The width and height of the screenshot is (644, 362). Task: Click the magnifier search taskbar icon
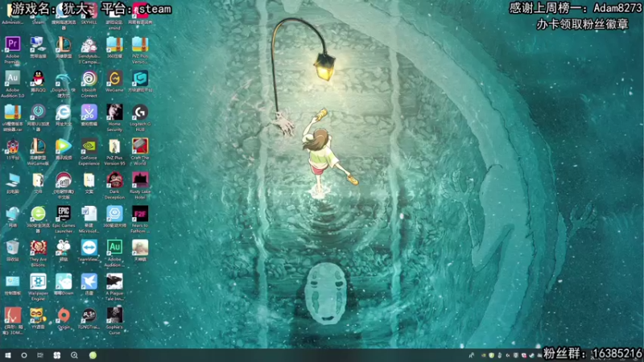click(74, 356)
